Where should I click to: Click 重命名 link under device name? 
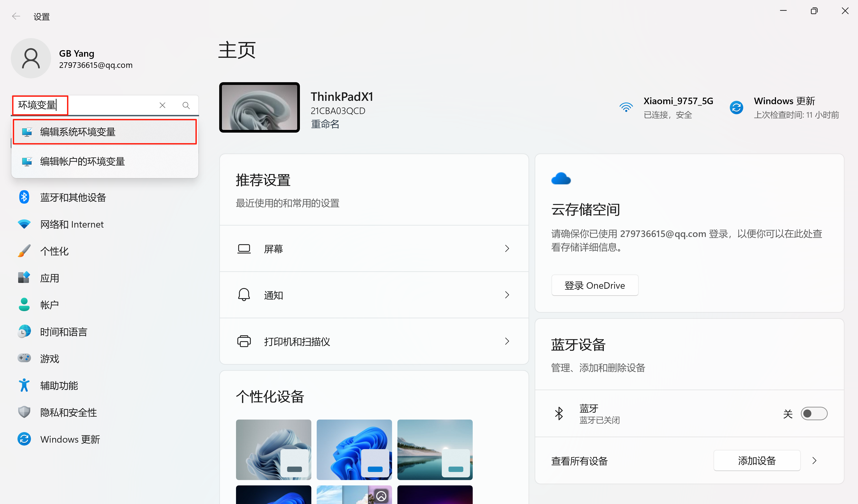pos(325,124)
